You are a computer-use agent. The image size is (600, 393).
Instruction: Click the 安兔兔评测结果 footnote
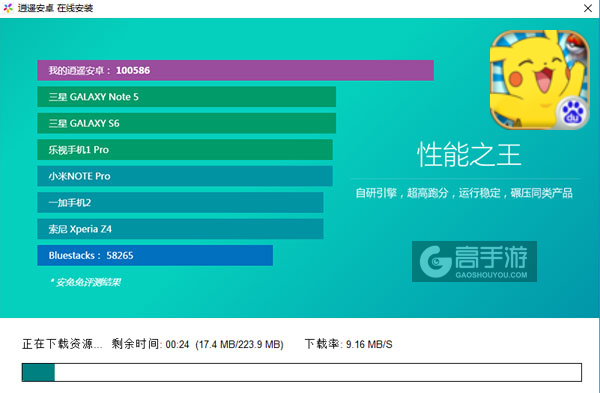tap(85, 282)
